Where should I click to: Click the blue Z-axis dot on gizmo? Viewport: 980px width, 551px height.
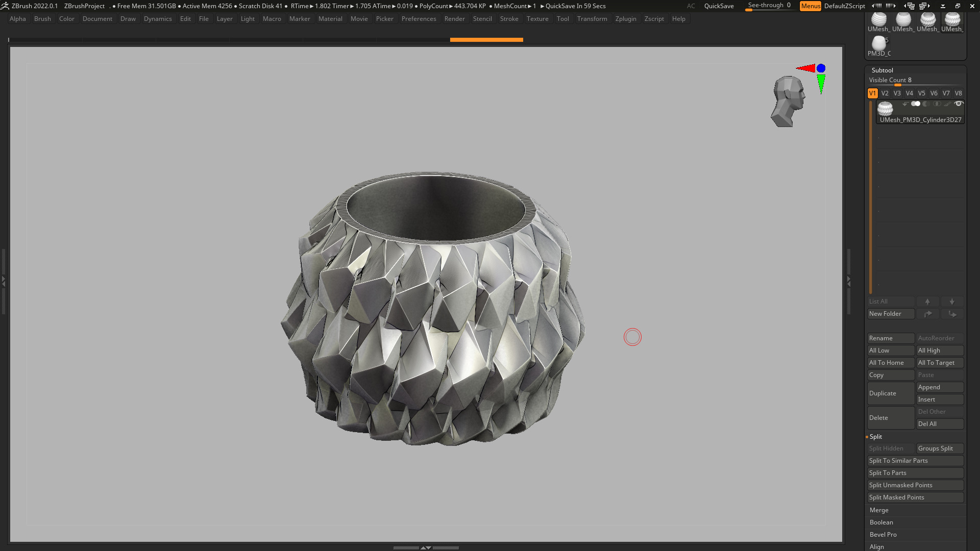click(x=821, y=68)
